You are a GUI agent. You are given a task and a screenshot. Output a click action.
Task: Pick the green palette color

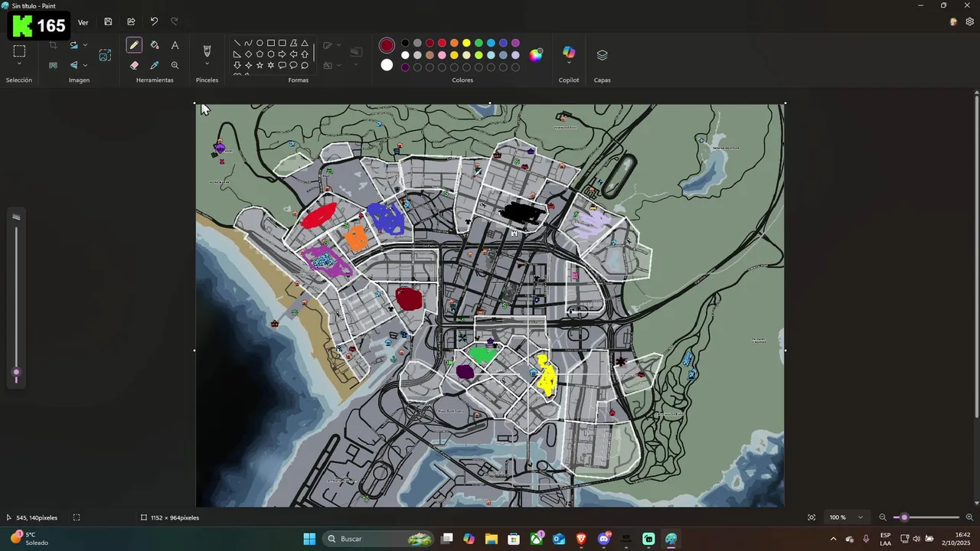coord(479,43)
